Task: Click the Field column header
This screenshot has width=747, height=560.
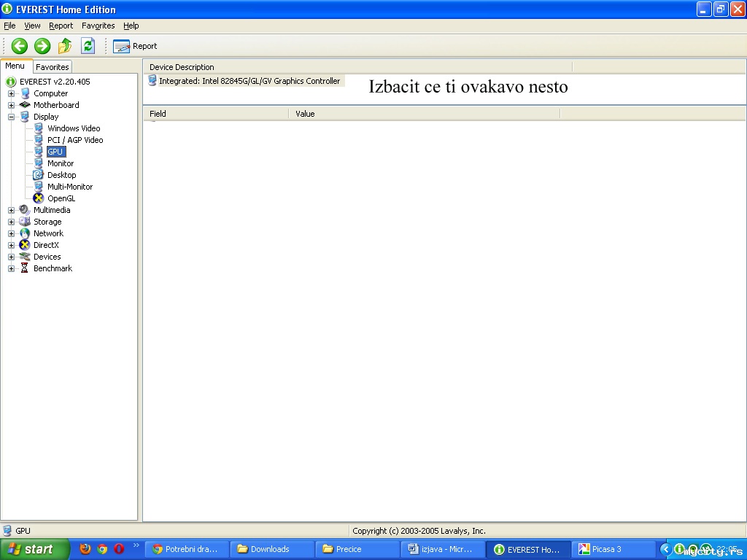Action: pyautogui.click(x=216, y=114)
